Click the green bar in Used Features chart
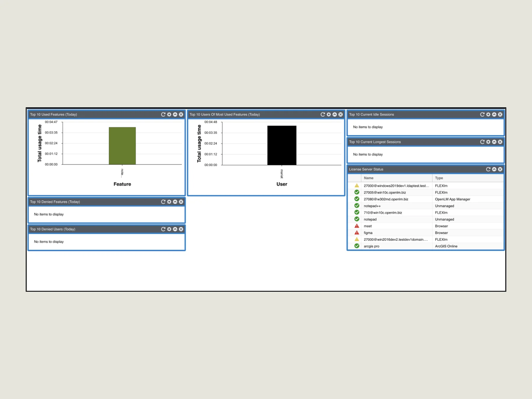 122,146
